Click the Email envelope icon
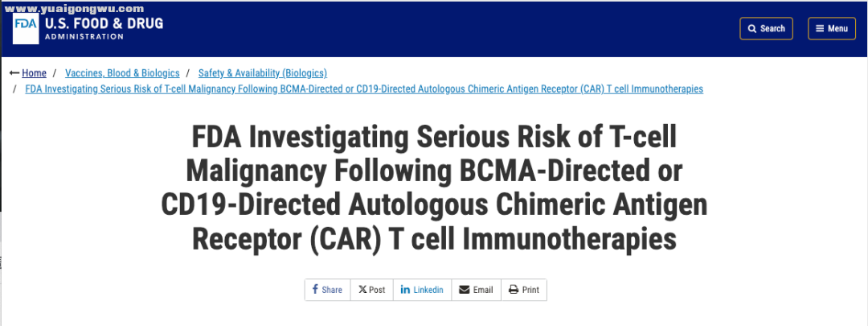This screenshot has width=868, height=326. tap(465, 290)
